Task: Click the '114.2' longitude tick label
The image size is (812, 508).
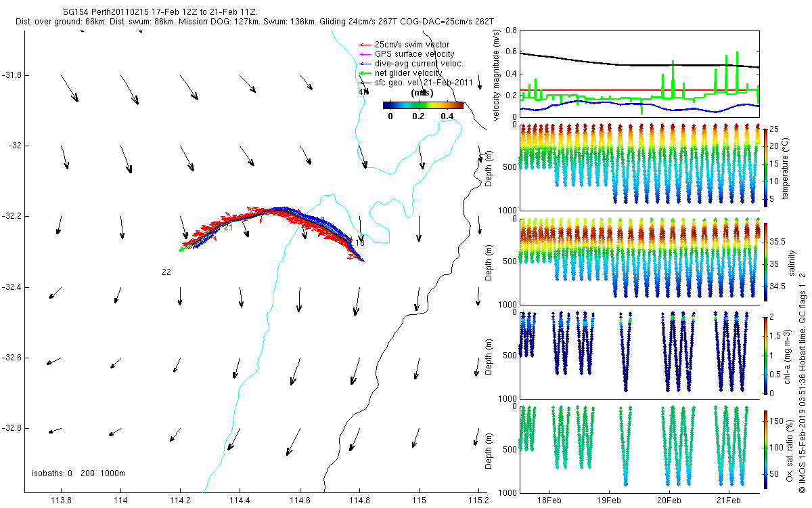Action: (180, 501)
